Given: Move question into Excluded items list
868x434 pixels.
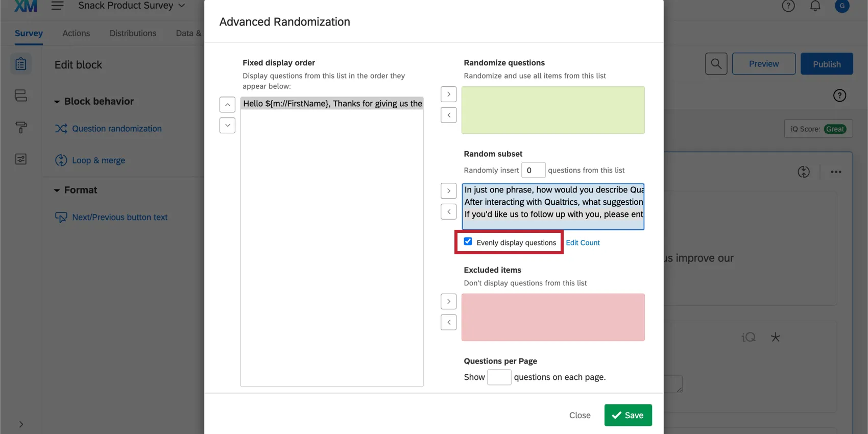Looking at the screenshot, I should coord(448,302).
